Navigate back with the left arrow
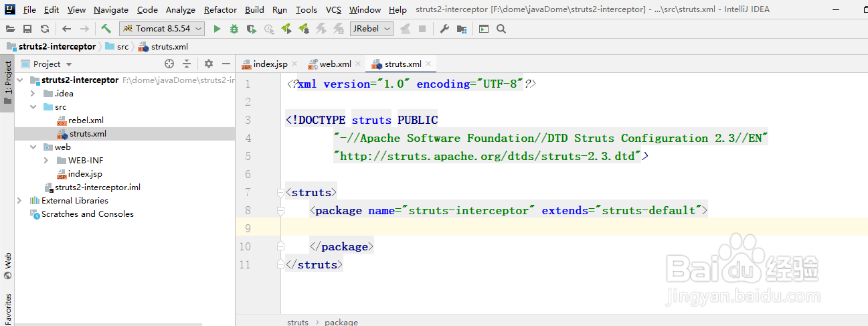Viewport: 868px width, 326px height. click(x=66, y=29)
